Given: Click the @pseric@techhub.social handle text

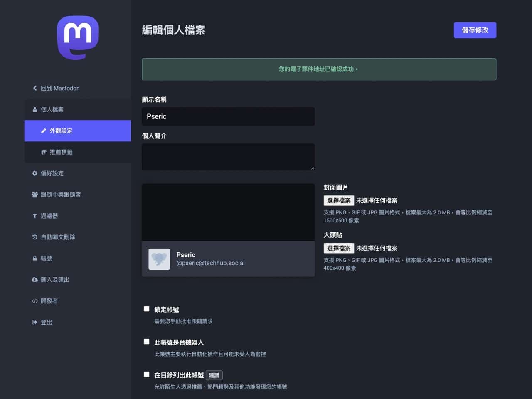Looking at the screenshot, I should tap(210, 263).
